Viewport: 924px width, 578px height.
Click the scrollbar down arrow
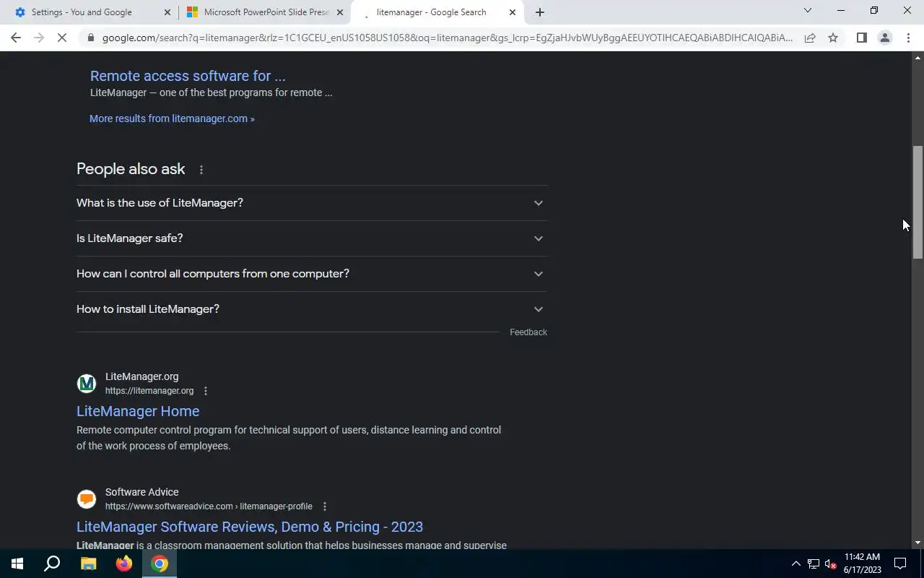918,543
